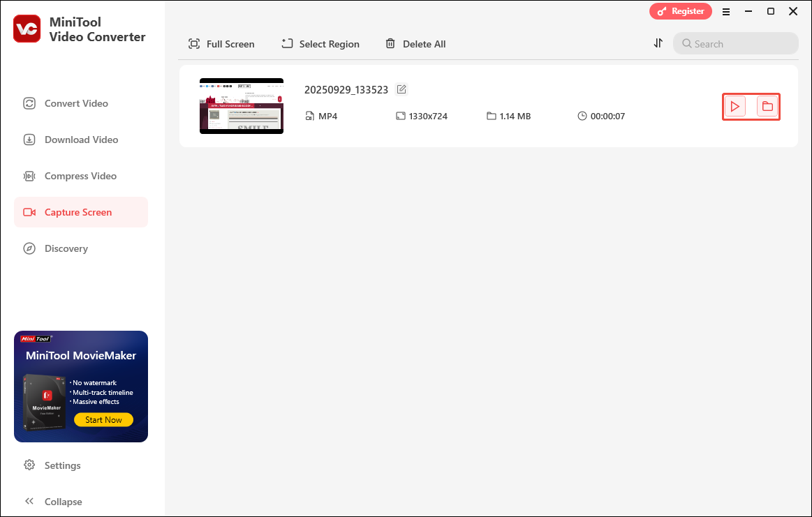812x517 pixels.
Task: Play the 20250929_133523 recording
Action: pyautogui.click(x=735, y=107)
